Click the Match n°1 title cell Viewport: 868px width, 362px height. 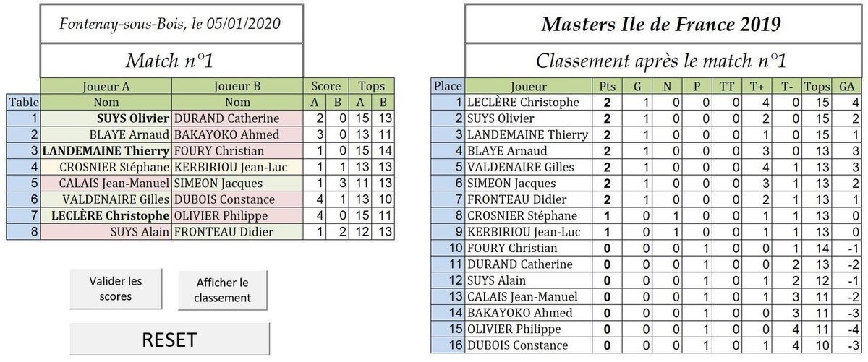[171, 61]
